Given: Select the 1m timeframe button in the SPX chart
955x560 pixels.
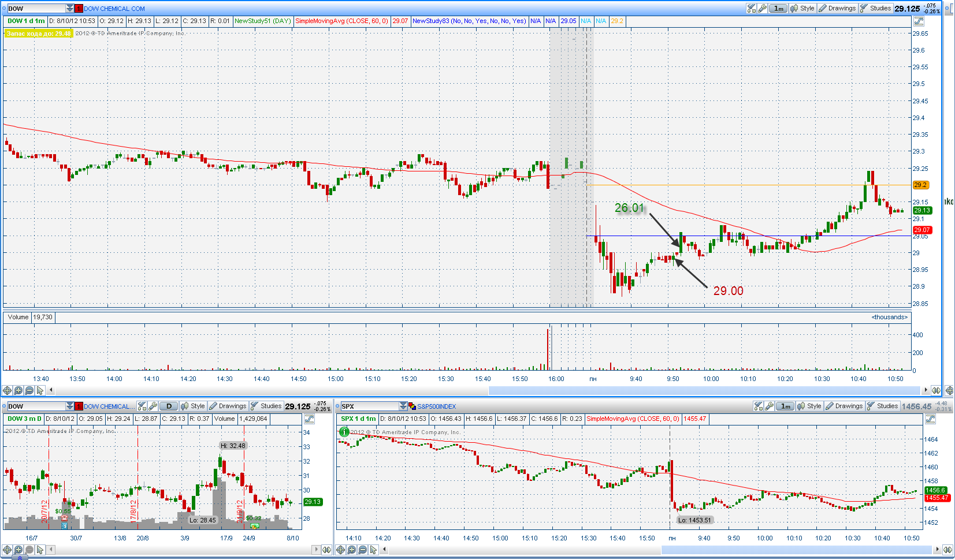Looking at the screenshot, I should (786, 406).
